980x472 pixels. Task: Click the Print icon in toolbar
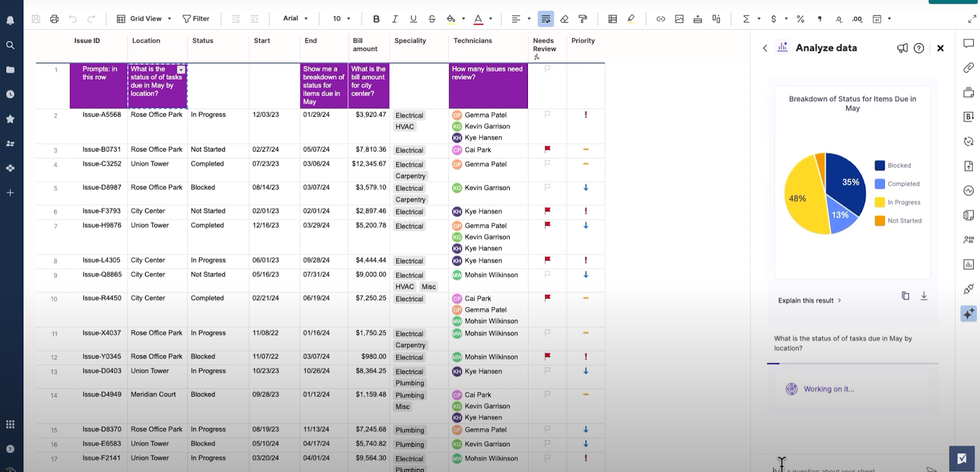point(55,19)
